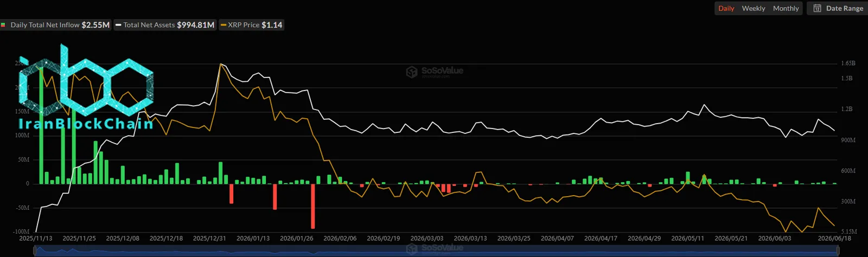Click the 2026/06/18 date axis label

tap(834, 239)
